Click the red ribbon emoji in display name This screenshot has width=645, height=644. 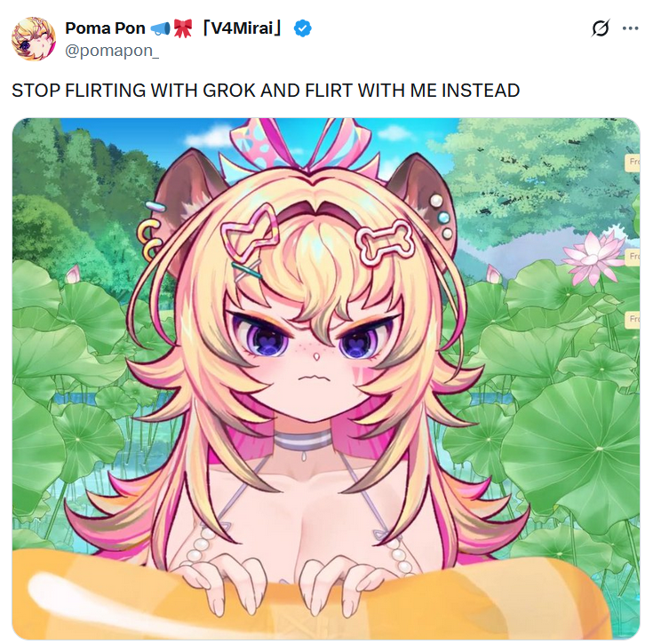(183, 28)
